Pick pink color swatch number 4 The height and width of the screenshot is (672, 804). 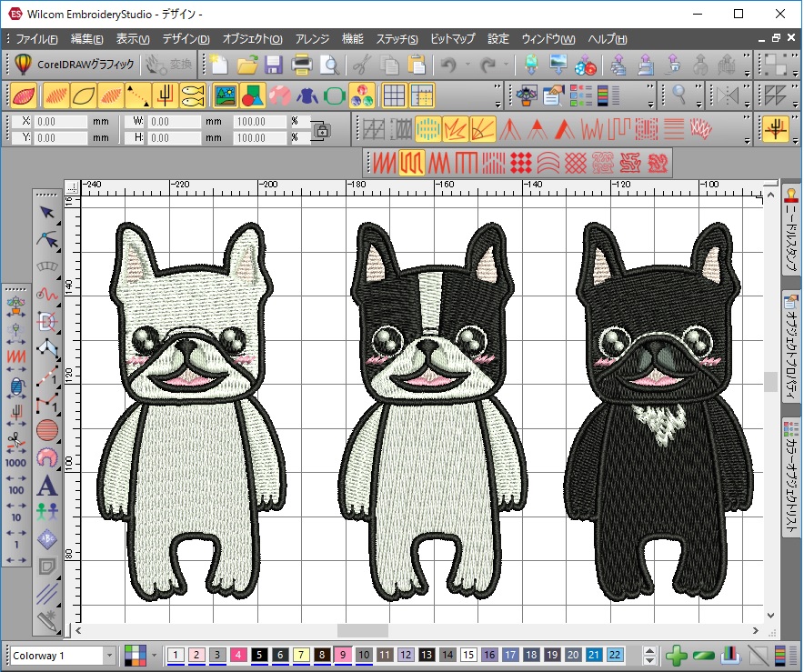tap(238, 655)
